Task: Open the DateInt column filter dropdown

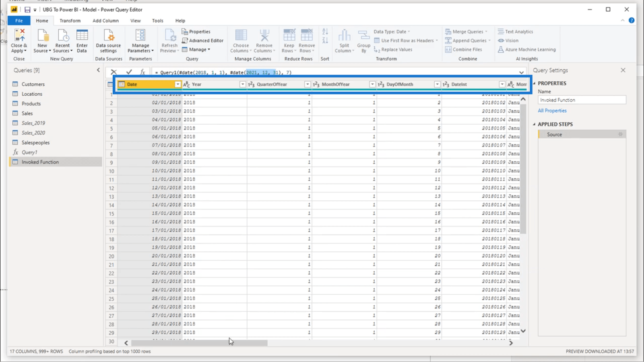Action: [502, 84]
